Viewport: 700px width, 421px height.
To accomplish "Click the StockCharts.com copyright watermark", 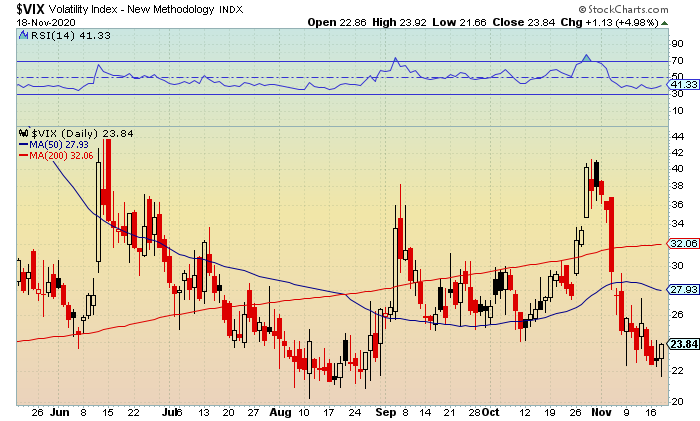I will point(624,9).
